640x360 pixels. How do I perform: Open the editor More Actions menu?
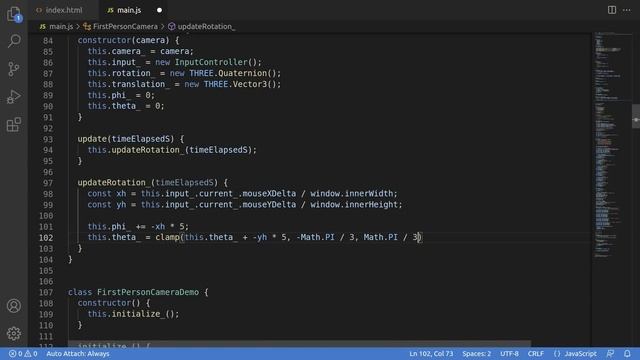(x=627, y=10)
